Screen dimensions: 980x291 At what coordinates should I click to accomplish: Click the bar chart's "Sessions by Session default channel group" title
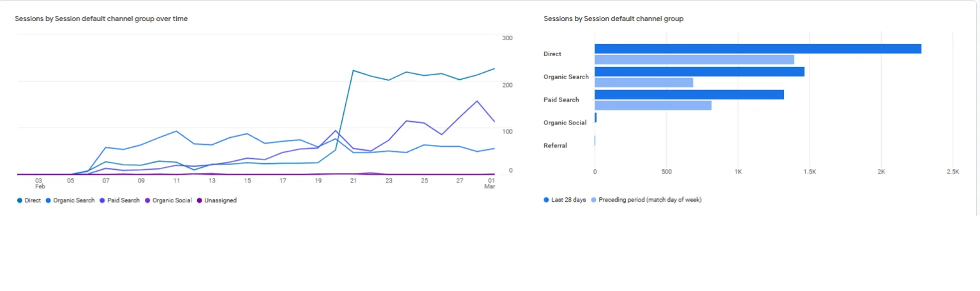click(613, 19)
